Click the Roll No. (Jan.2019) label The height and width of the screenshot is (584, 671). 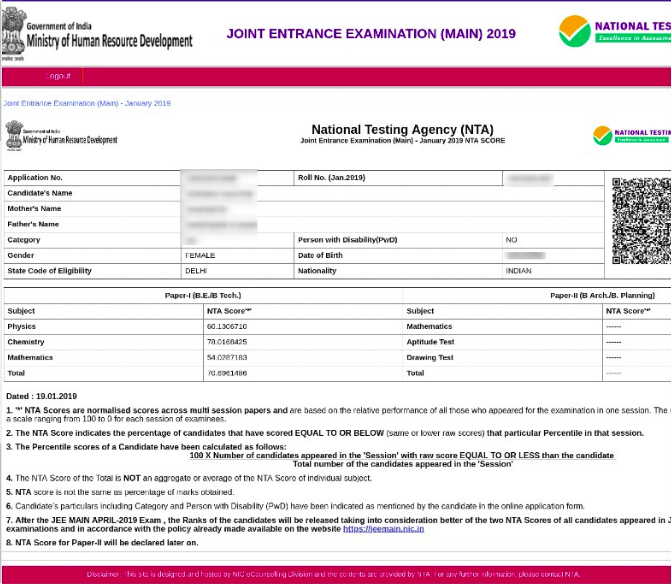pyautogui.click(x=332, y=178)
